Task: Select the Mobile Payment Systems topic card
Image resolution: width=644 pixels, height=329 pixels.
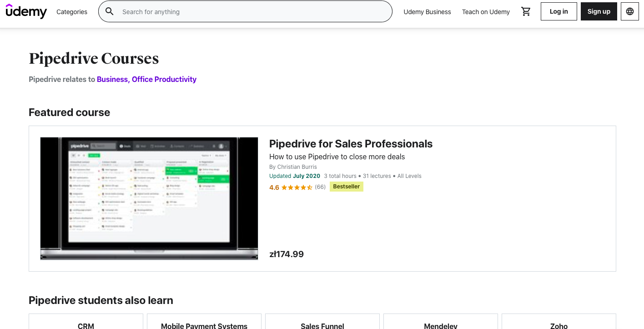Action: [x=204, y=324]
